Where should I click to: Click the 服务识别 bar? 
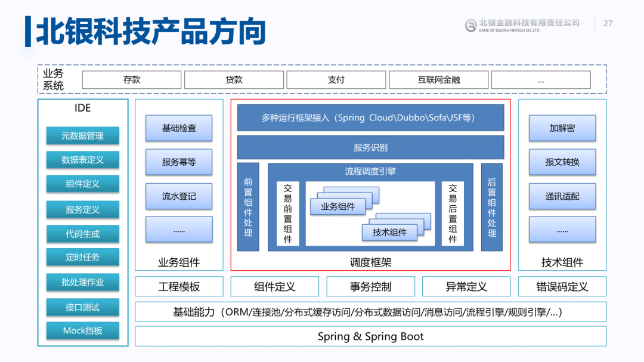pyautogui.click(x=370, y=147)
